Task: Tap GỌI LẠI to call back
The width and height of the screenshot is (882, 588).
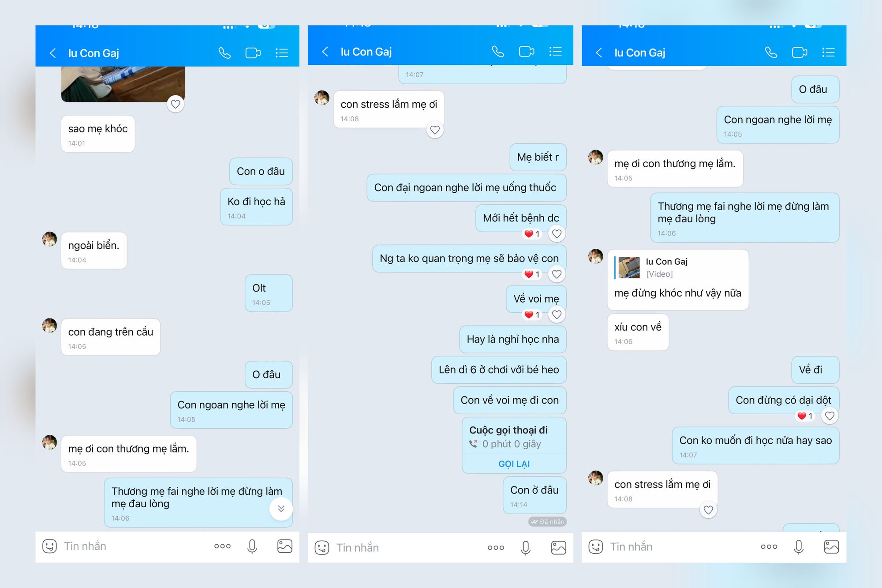Action: click(x=514, y=464)
